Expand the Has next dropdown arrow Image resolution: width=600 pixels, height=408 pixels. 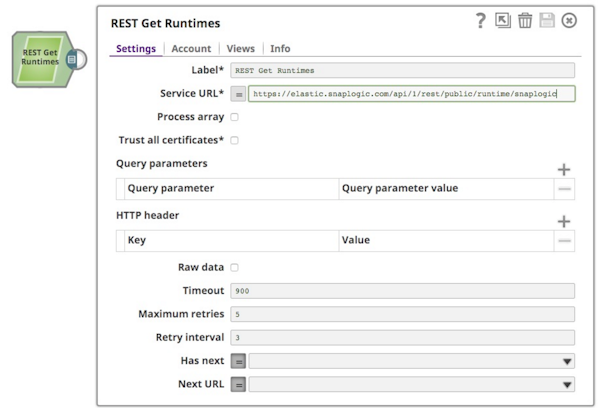(567, 361)
